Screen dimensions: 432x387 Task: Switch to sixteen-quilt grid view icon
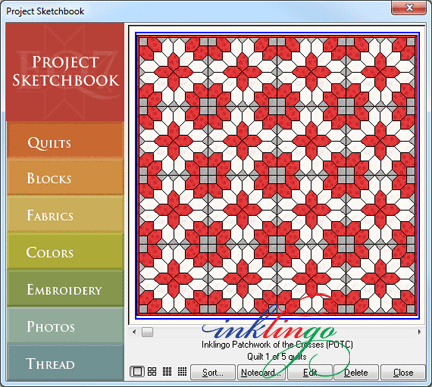[182, 372]
